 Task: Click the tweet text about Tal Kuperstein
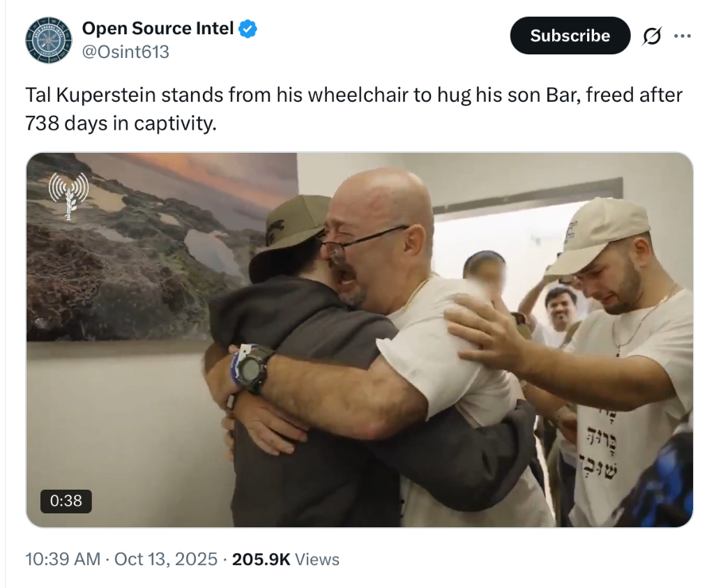[354, 109]
